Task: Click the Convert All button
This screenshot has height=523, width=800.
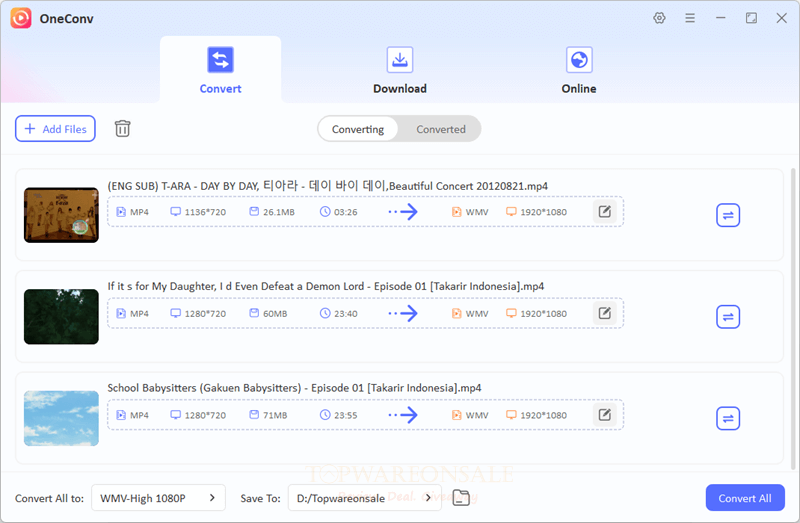Action: (745, 497)
